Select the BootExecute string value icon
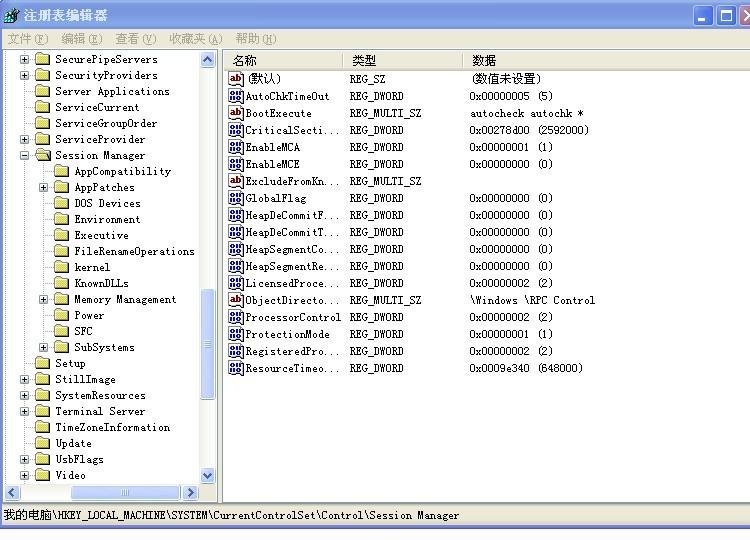 [x=236, y=113]
